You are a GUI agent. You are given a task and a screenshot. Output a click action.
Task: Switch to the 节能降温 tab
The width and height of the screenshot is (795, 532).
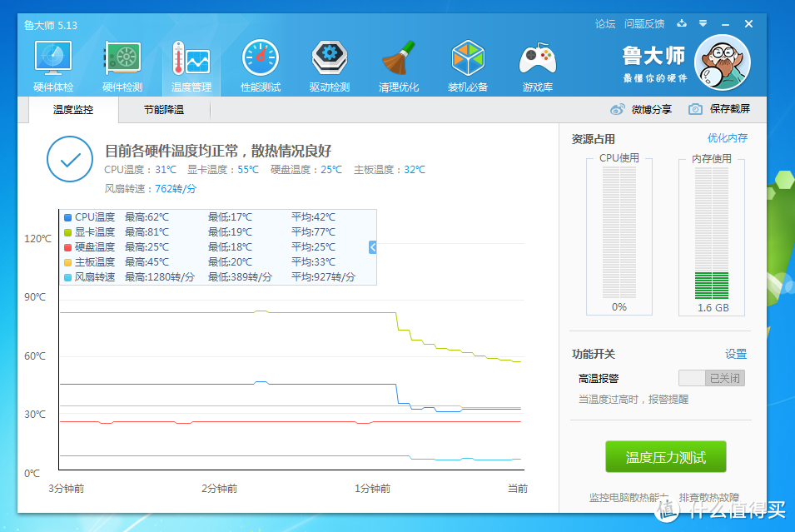(164, 110)
